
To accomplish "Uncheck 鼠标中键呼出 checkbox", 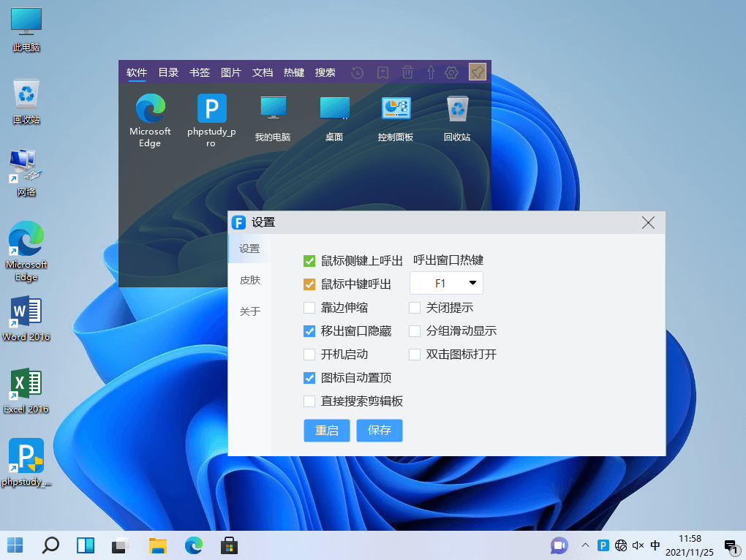I will (309, 284).
